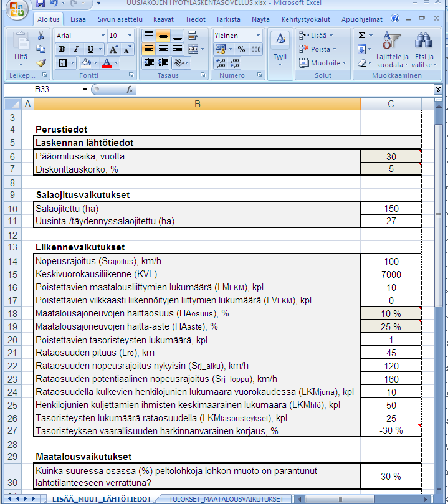The width and height of the screenshot is (448, 504).
Task: Select cell with value 7000
Action: pyautogui.click(x=391, y=274)
